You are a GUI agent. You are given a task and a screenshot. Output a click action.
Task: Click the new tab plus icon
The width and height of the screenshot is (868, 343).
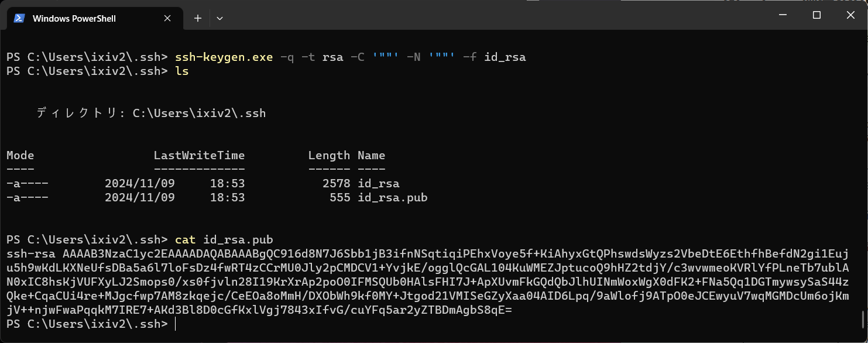click(197, 18)
